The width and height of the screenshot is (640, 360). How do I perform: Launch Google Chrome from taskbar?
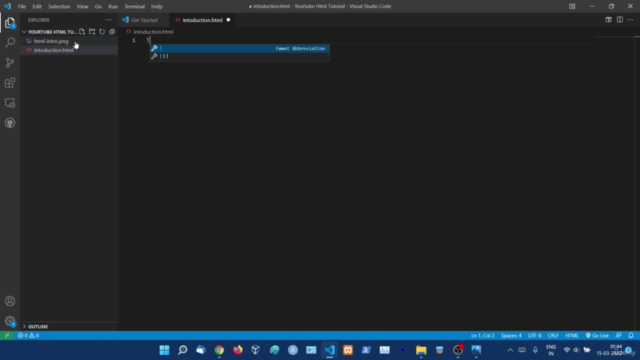219,350
